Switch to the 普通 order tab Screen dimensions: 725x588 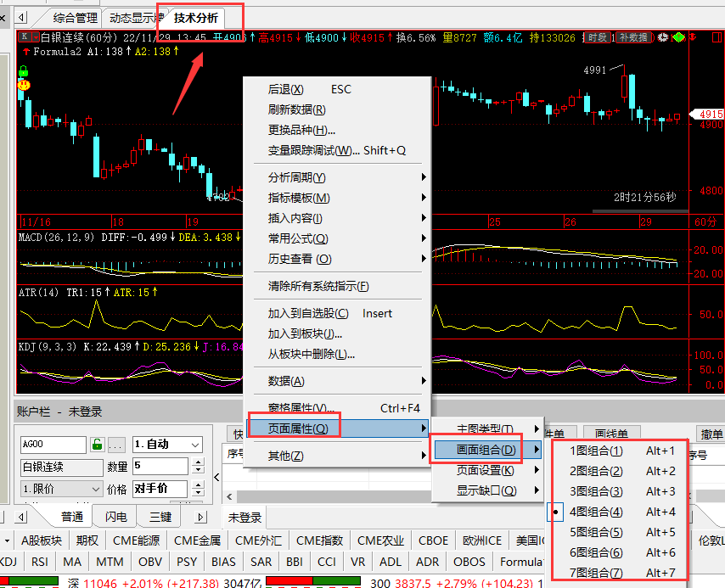tap(72, 517)
